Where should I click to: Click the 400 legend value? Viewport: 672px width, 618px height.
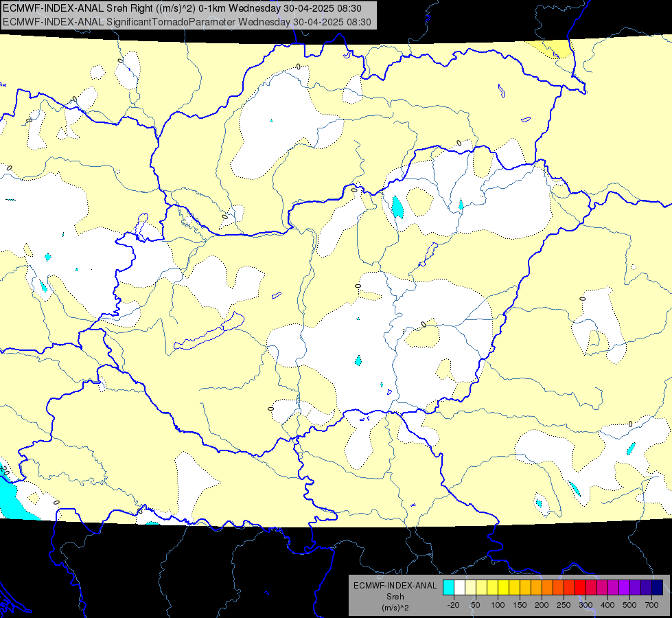pyautogui.click(x=607, y=605)
